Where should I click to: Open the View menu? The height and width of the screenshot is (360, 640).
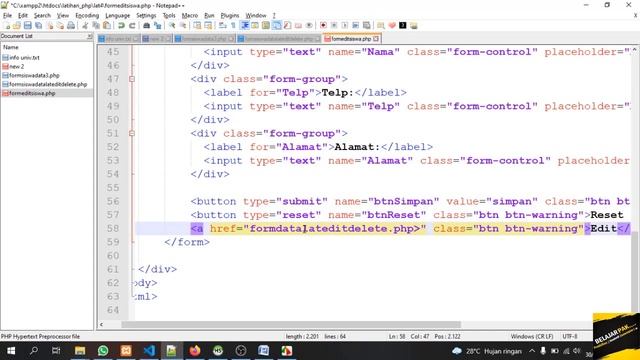click(x=62, y=16)
